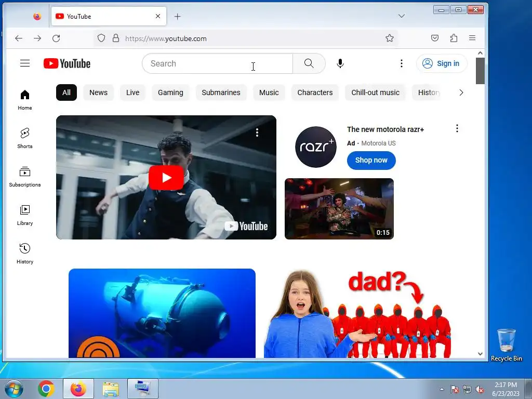
Task: Show hidden system tray icons
Action: click(x=442, y=389)
